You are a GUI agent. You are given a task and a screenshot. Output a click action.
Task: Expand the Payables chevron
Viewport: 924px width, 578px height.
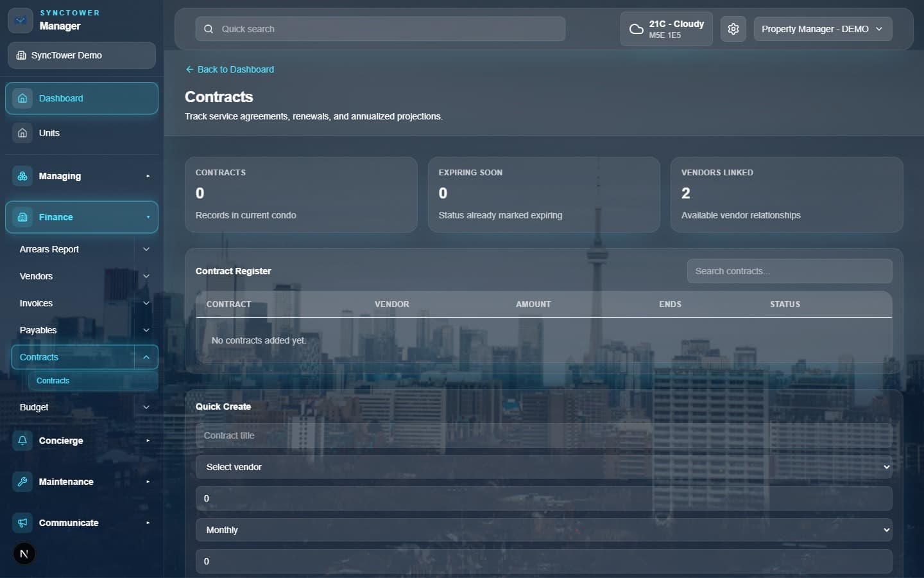point(146,330)
